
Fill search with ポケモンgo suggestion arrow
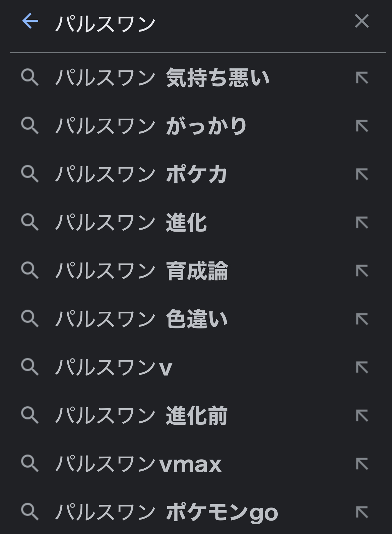tap(362, 512)
